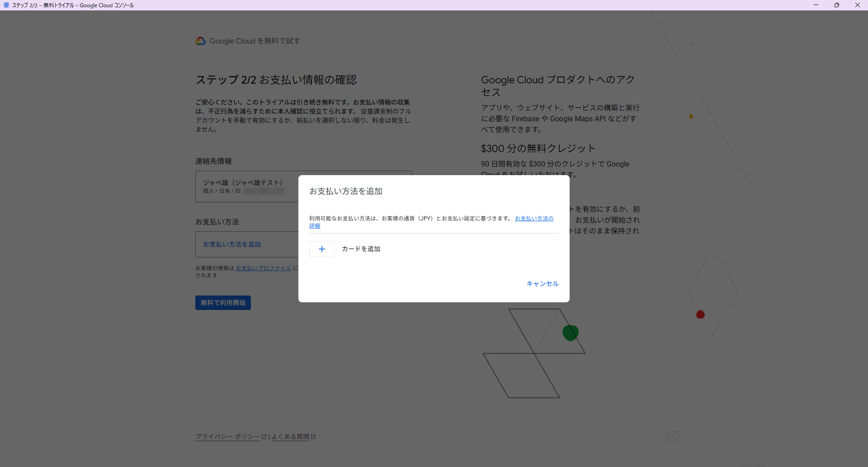The width and height of the screenshot is (868, 467).
Task: Open the よくある質問 link
Action: point(290,437)
